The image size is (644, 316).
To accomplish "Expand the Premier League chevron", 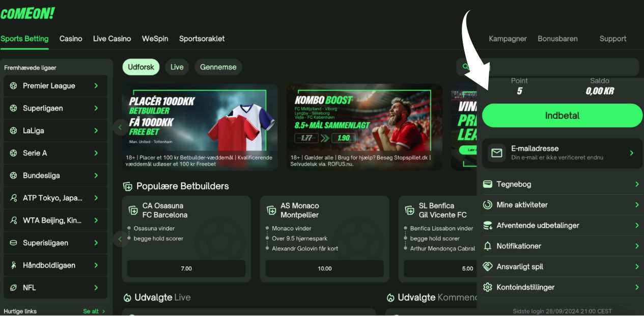I will point(96,86).
